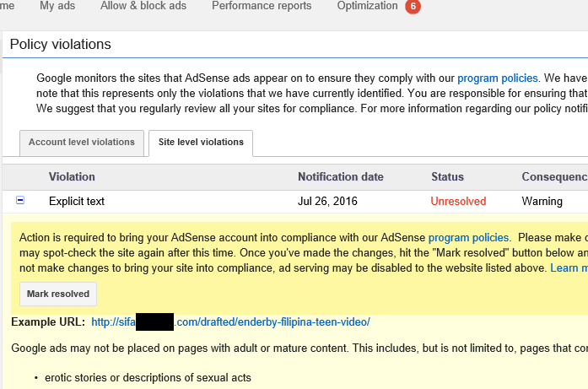Open Allow & block ads section
Viewport: 588px width, 389px height.
[x=143, y=6]
